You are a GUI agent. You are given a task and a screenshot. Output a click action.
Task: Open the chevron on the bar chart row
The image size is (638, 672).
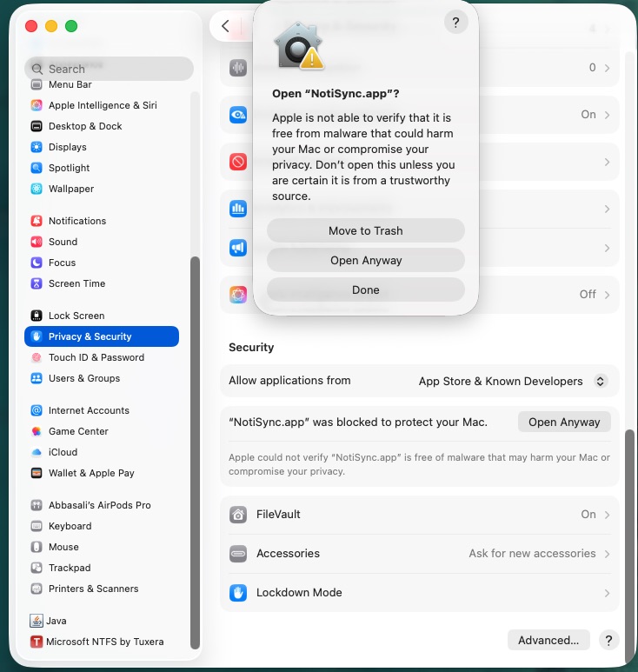point(607,209)
